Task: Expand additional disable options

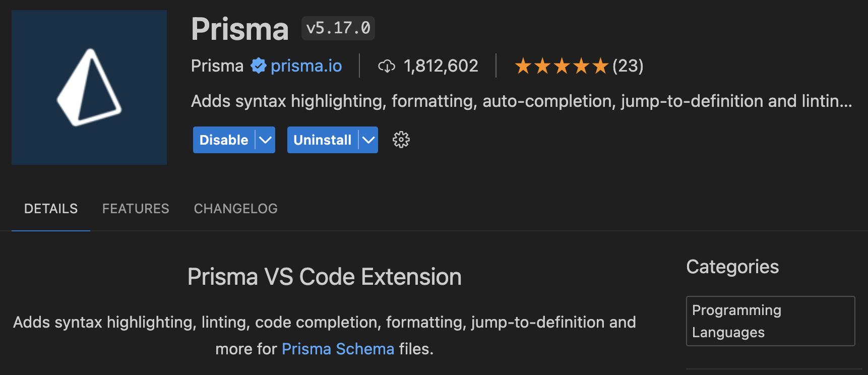Action: point(265,140)
